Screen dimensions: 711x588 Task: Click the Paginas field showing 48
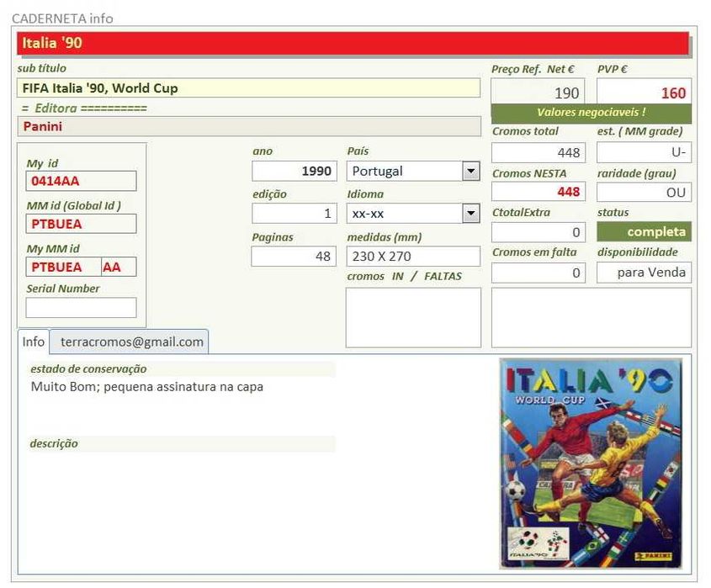point(294,256)
